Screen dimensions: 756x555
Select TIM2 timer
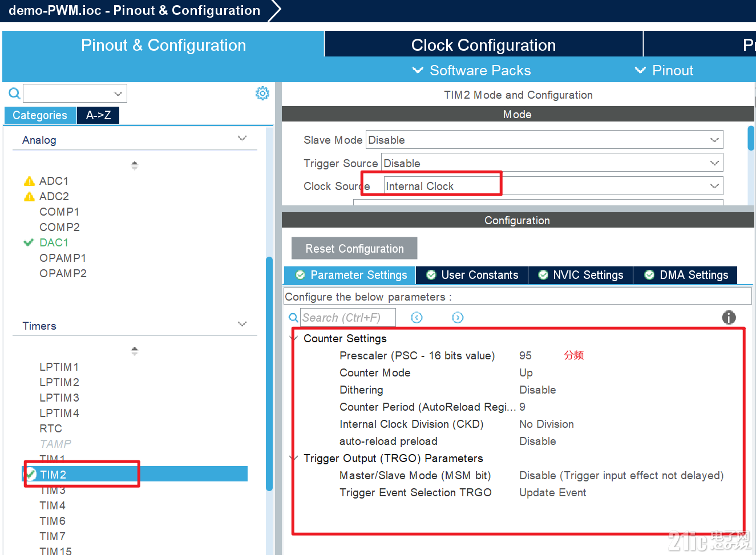click(x=135, y=474)
